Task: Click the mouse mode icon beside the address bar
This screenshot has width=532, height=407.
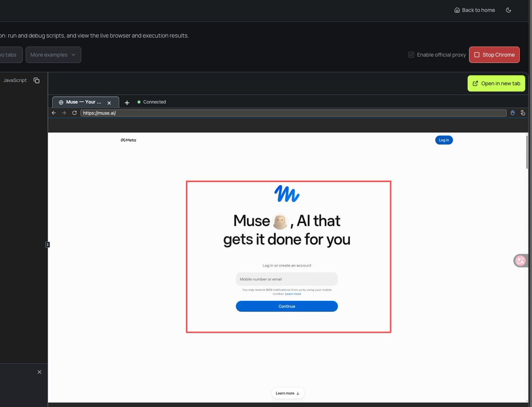Action: 512,113
